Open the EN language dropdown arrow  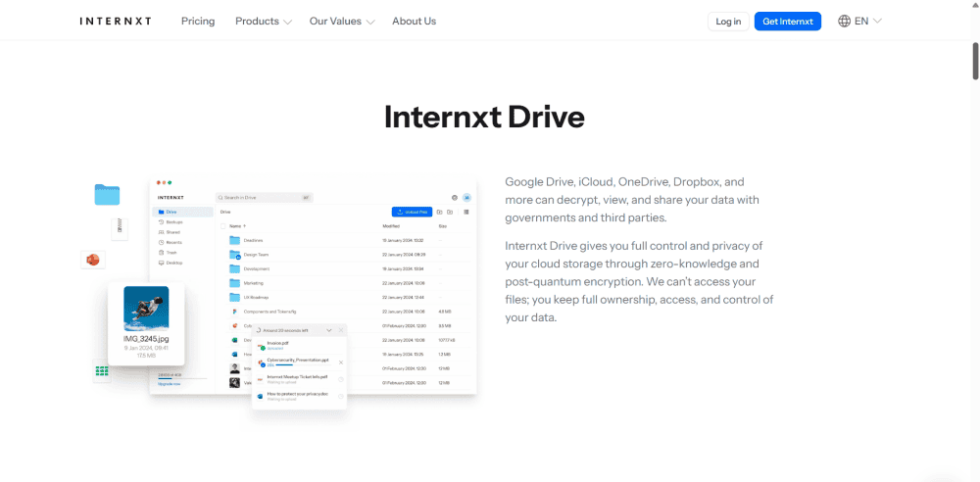pos(877,22)
